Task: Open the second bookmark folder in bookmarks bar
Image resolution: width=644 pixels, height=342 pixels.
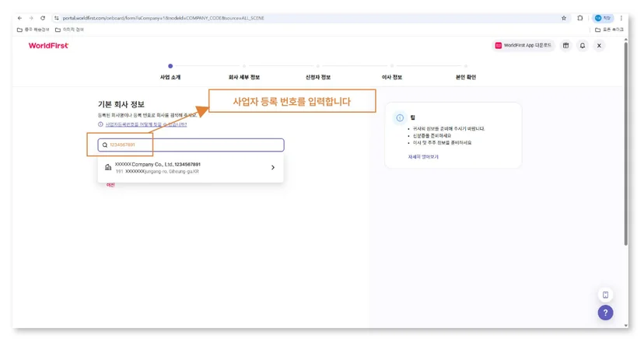Action: tap(69, 30)
